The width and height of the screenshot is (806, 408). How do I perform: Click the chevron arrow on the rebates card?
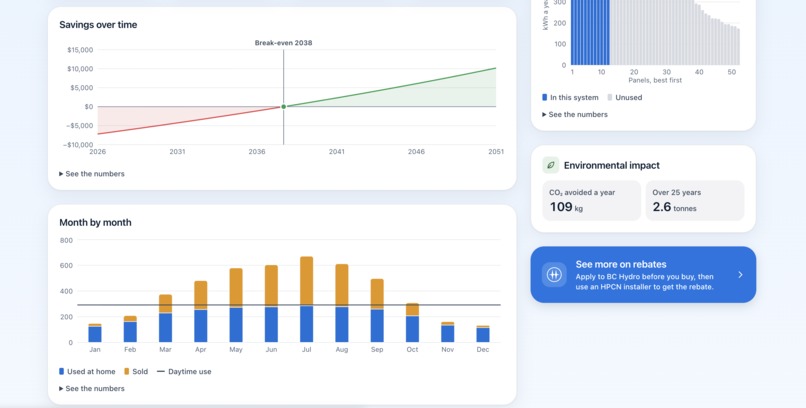(x=740, y=274)
